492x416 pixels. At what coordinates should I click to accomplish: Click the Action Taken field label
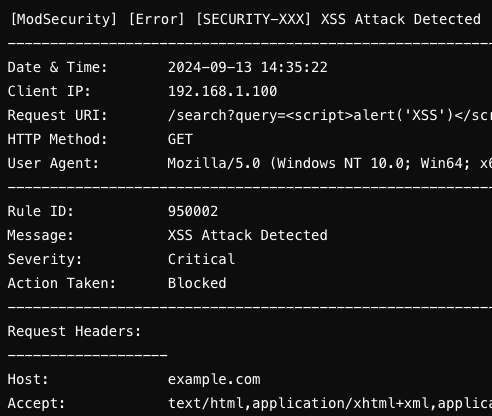62,283
